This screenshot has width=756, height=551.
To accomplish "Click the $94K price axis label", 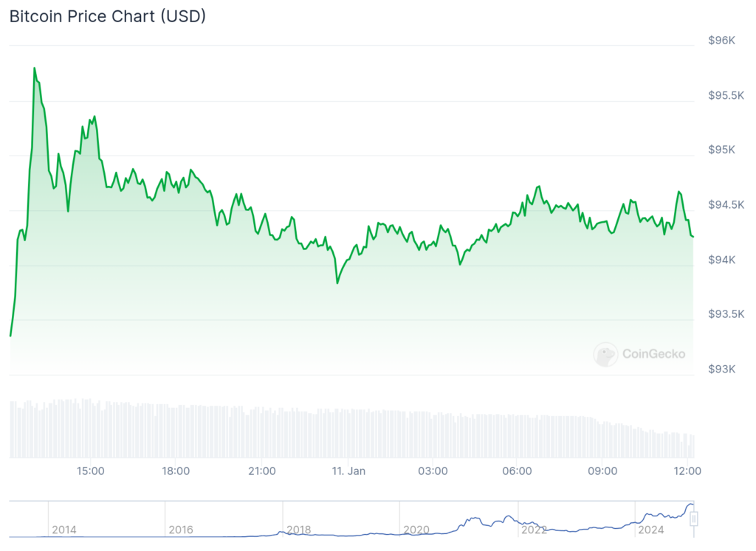I will (x=721, y=260).
